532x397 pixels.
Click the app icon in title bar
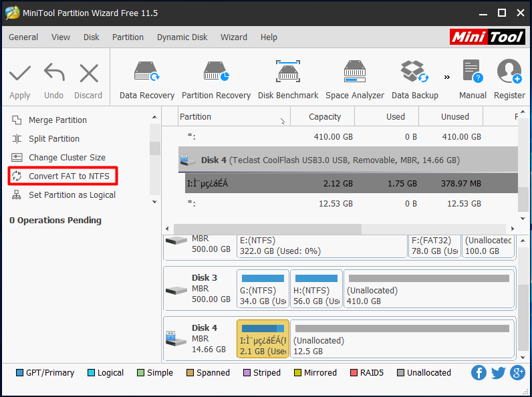[12, 13]
